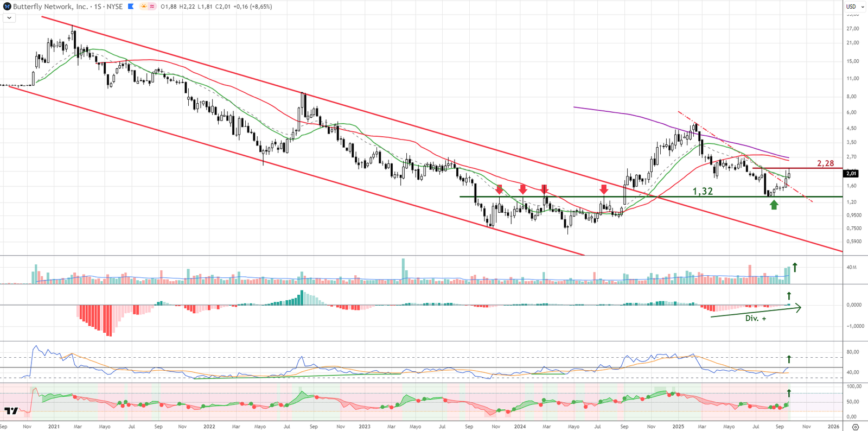Select the green up arrow below 1,32 support
The width and height of the screenshot is (868, 431).
point(774,205)
